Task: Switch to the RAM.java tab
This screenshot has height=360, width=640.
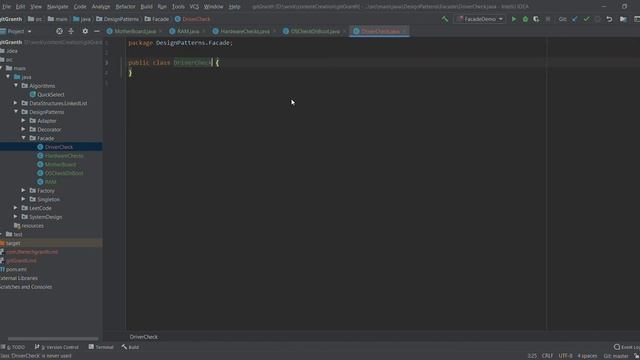Action: [187, 31]
